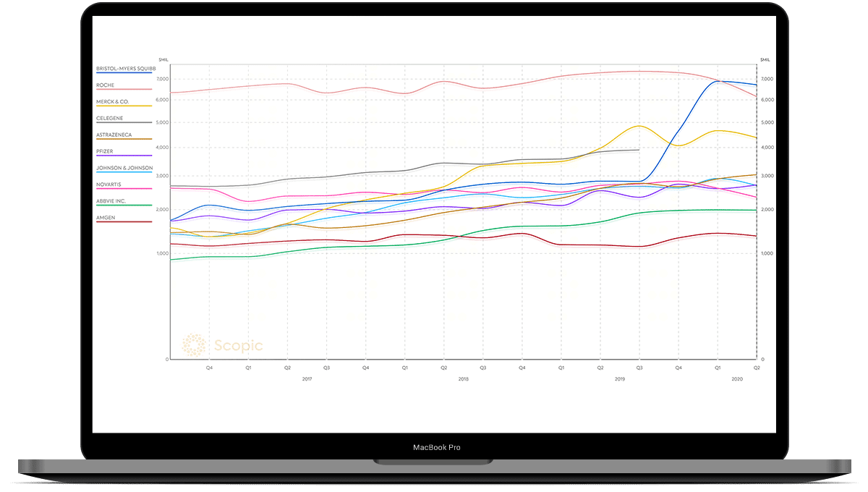Click the 4,000 value on the left axis
This screenshot has height=492, width=868.
(161, 148)
